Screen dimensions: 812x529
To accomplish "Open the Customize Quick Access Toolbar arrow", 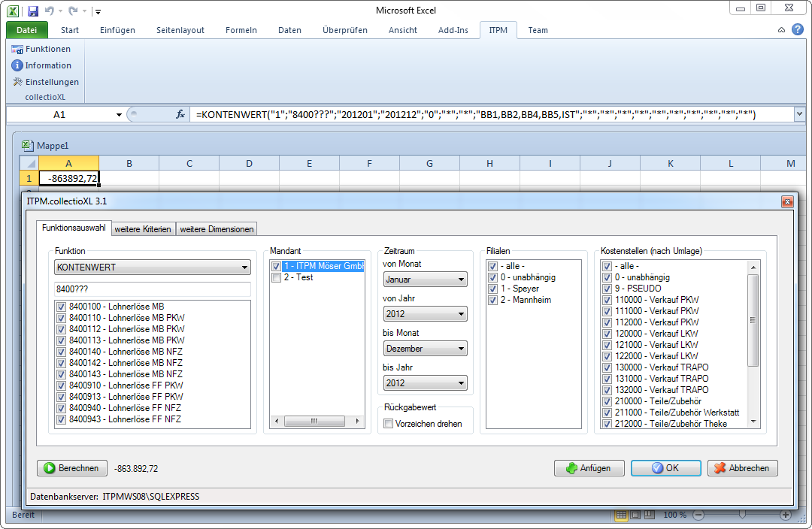I will pyautogui.click(x=98, y=11).
